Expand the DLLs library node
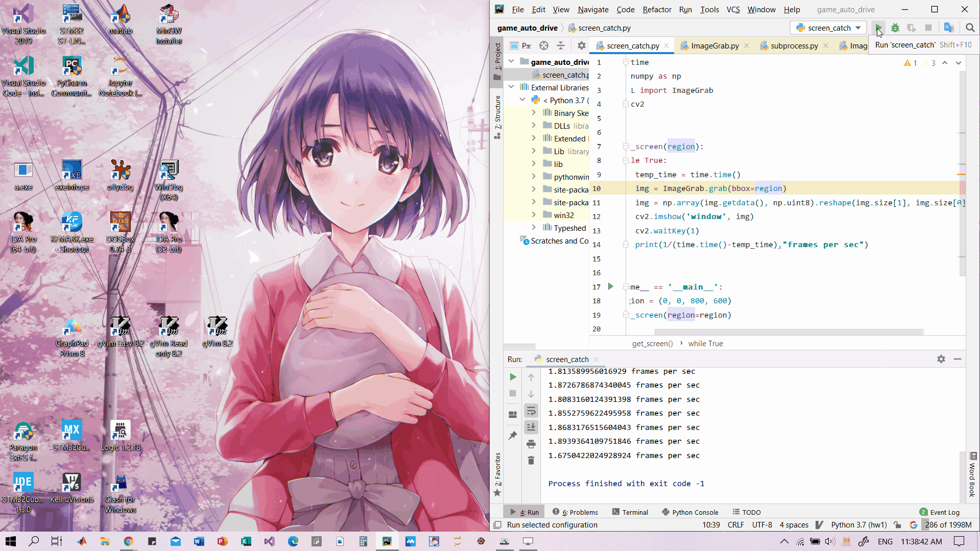The image size is (980, 551). [534, 126]
